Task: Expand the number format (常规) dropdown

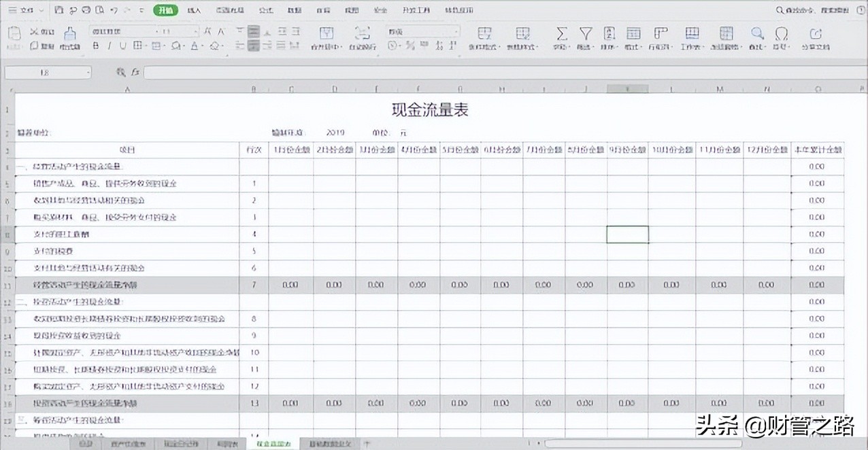Action: (x=454, y=31)
